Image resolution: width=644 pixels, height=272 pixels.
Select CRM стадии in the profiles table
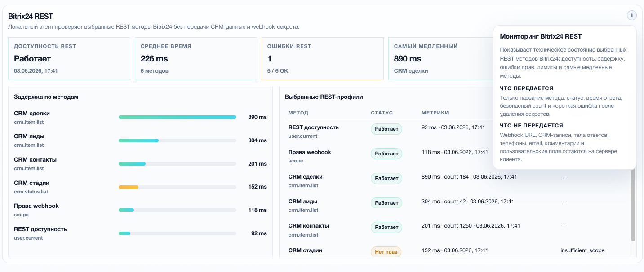coord(305,250)
